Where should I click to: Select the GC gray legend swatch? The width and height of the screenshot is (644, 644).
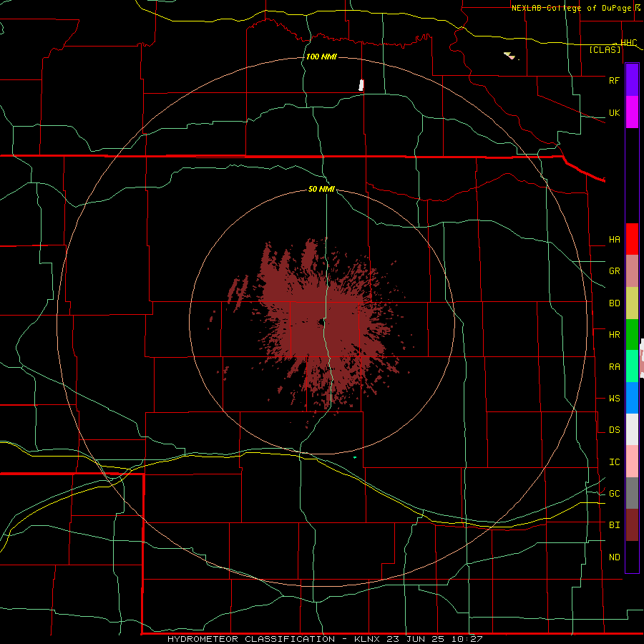tap(632, 493)
